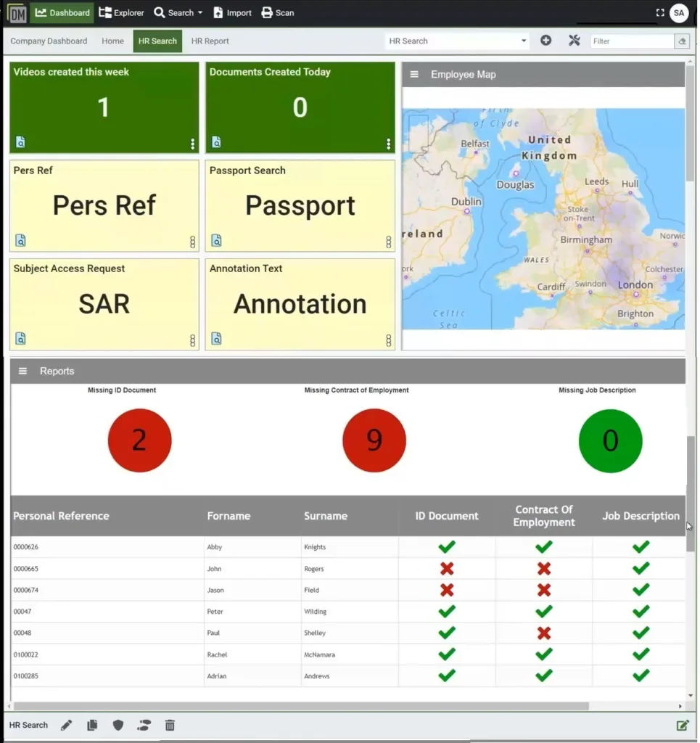Open the Explorer section

(121, 13)
